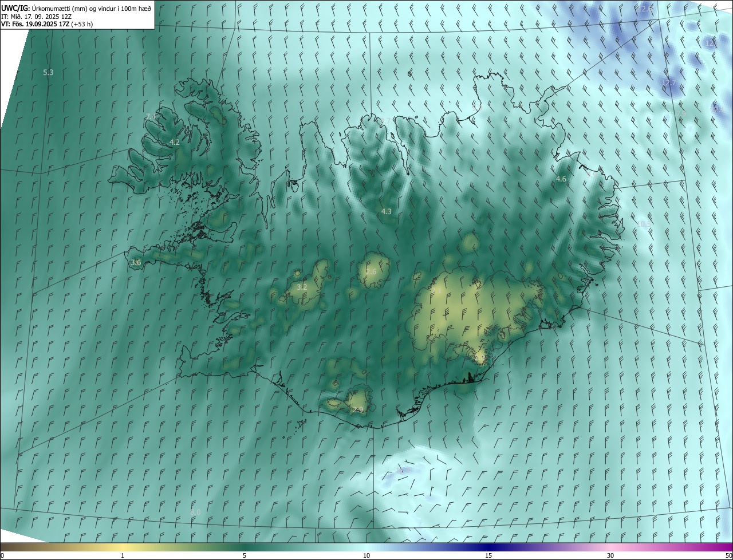Select the 'VT: Fös. 19.09.2025 17Z' valid time

tap(36, 24)
